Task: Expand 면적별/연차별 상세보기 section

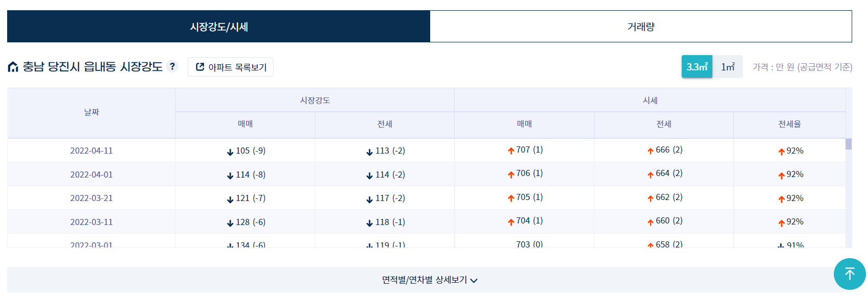Action: tap(425, 280)
